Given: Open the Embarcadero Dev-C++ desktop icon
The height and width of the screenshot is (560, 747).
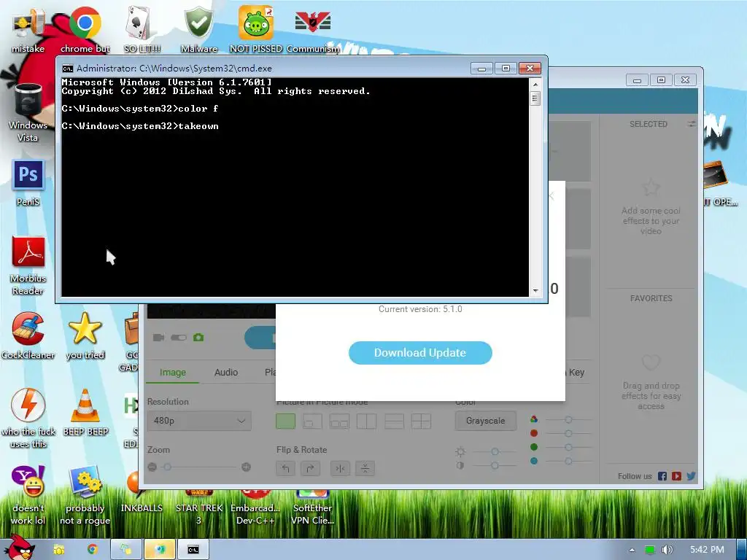Looking at the screenshot, I should coord(255,507).
